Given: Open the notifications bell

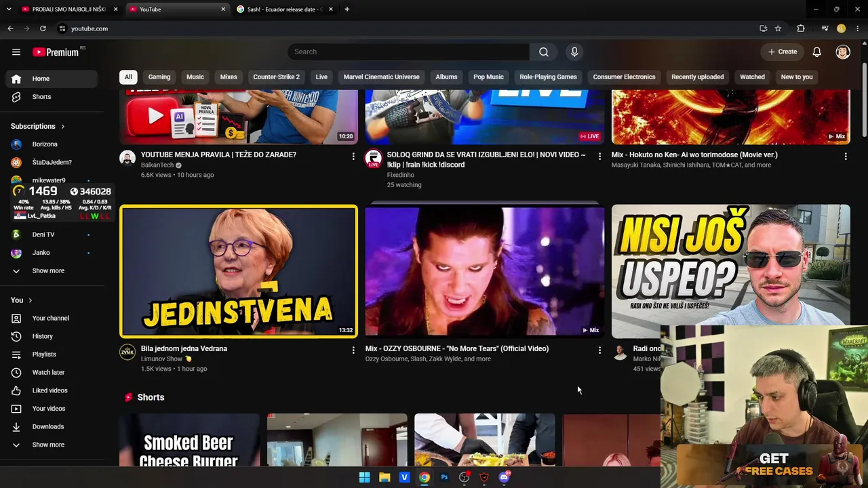Looking at the screenshot, I should click(x=817, y=52).
